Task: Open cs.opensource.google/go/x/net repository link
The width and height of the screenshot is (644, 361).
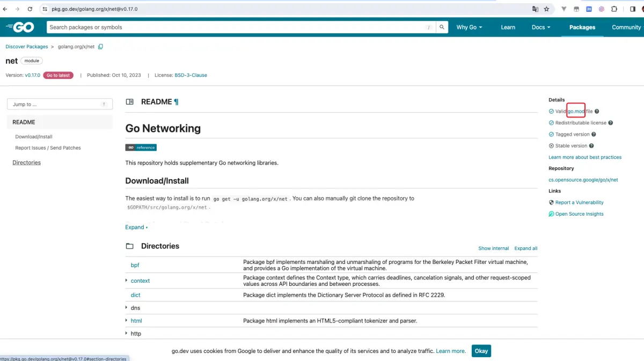Action: click(583, 180)
